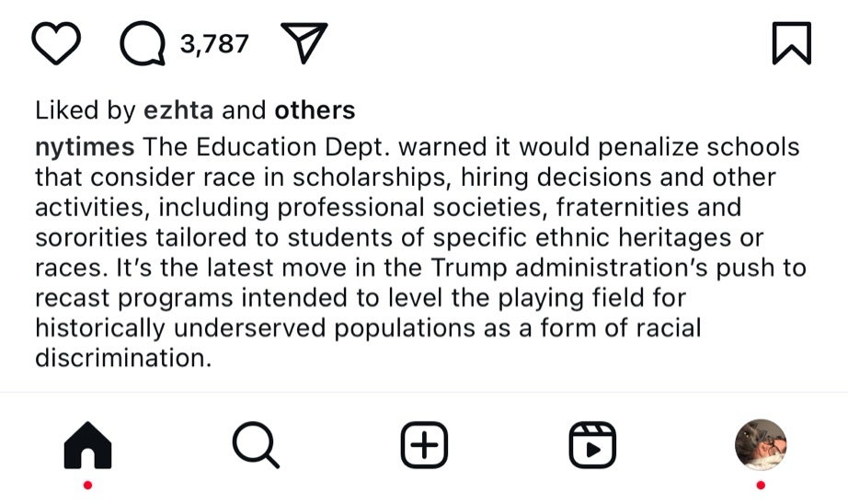Tap the caption's first line about Education Dept.
The height and width of the screenshot is (504, 848).
[x=471, y=147]
